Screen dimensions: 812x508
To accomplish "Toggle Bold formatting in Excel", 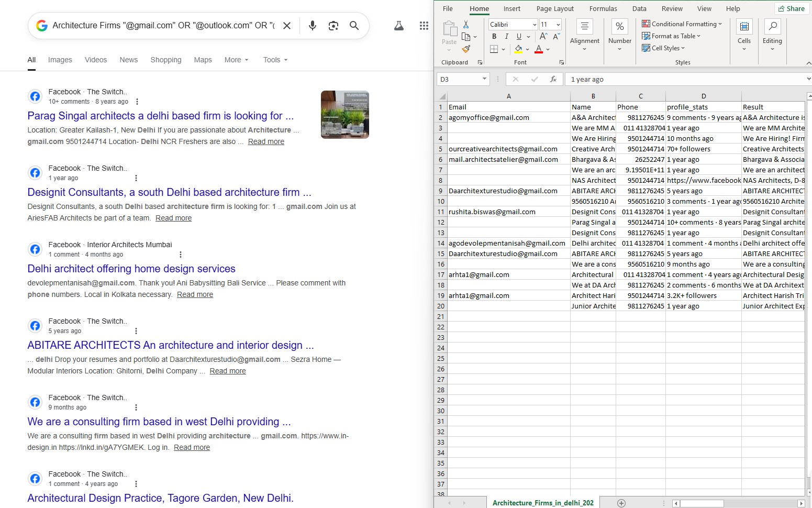I will 494,37.
